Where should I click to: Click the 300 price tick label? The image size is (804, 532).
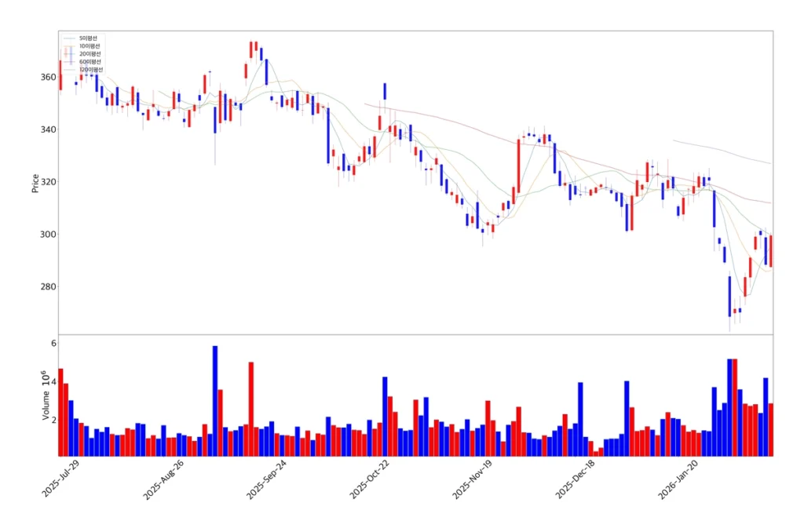click(47, 235)
